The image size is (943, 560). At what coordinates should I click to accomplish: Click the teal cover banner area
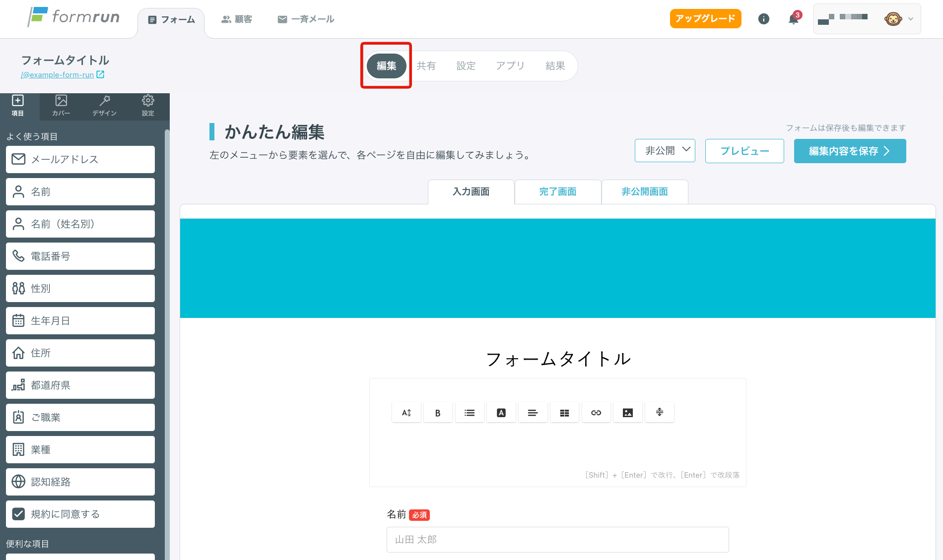pos(557,268)
